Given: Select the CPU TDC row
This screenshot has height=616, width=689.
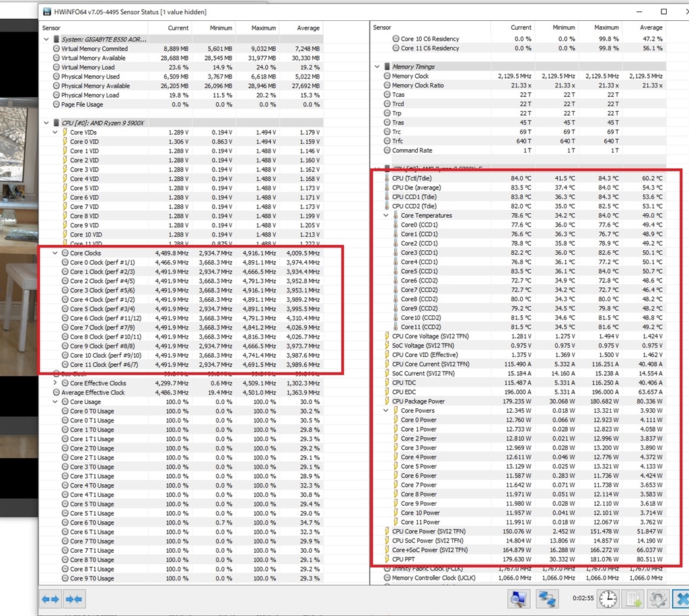Looking at the screenshot, I should coord(519,383).
